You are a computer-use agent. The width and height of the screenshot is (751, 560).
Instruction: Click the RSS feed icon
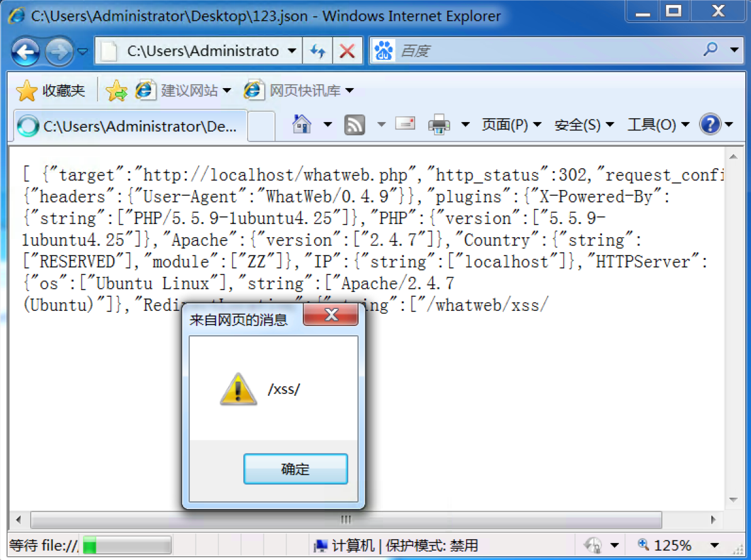(x=354, y=125)
